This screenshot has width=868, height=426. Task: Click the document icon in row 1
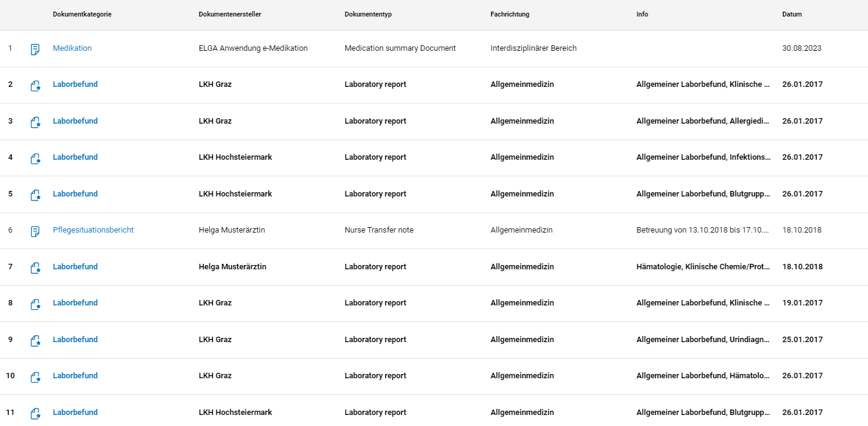point(35,49)
